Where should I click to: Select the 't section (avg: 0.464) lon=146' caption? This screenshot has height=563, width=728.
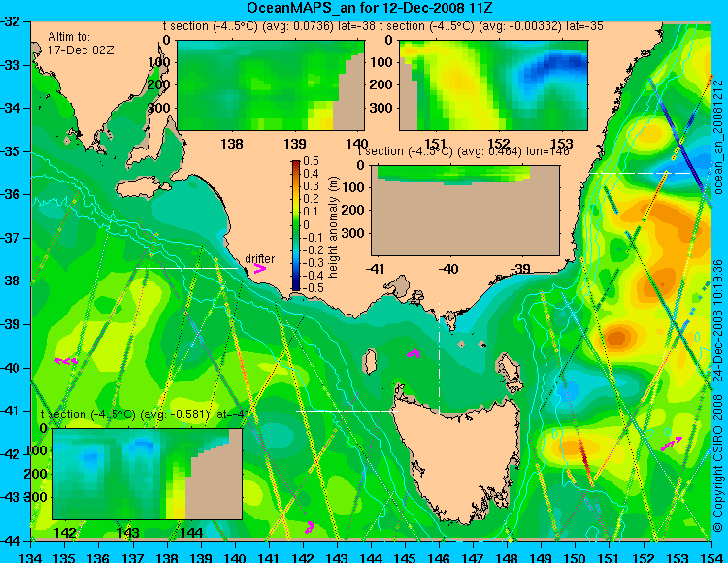(x=463, y=151)
